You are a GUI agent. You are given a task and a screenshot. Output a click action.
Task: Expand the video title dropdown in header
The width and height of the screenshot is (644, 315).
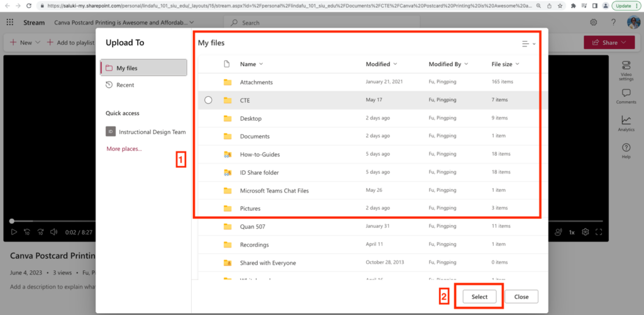point(192,23)
